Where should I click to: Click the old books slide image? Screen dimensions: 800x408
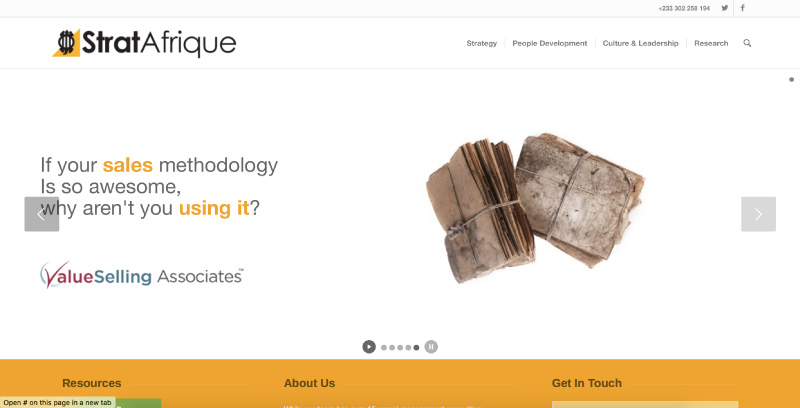[x=535, y=208]
